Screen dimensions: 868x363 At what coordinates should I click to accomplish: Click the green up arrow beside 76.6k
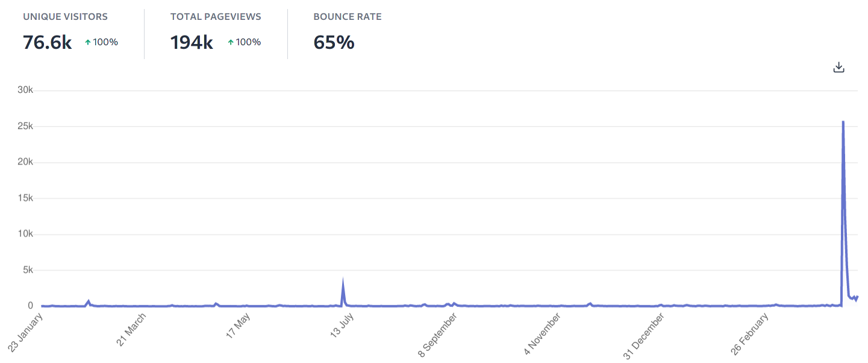click(x=87, y=42)
